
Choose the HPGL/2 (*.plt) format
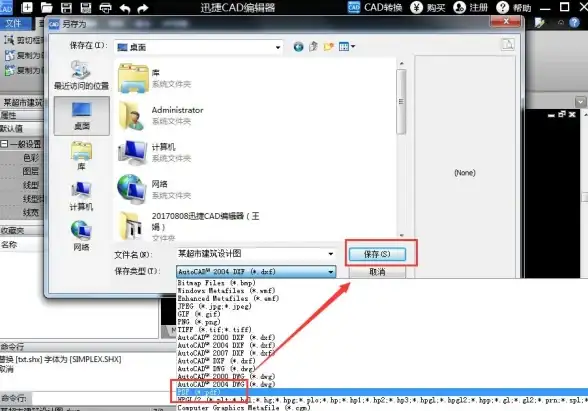(382, 400)
